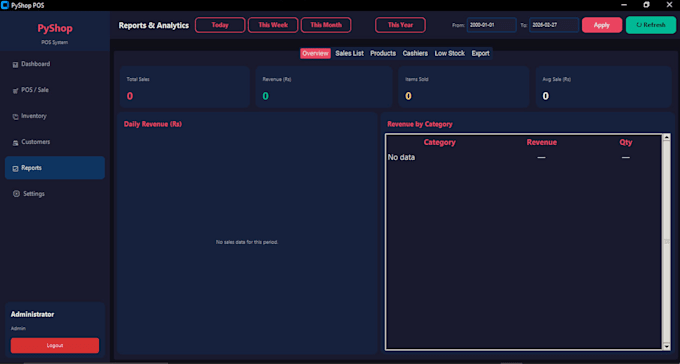
Task: Open the Customers section
Action: point(55,142)
